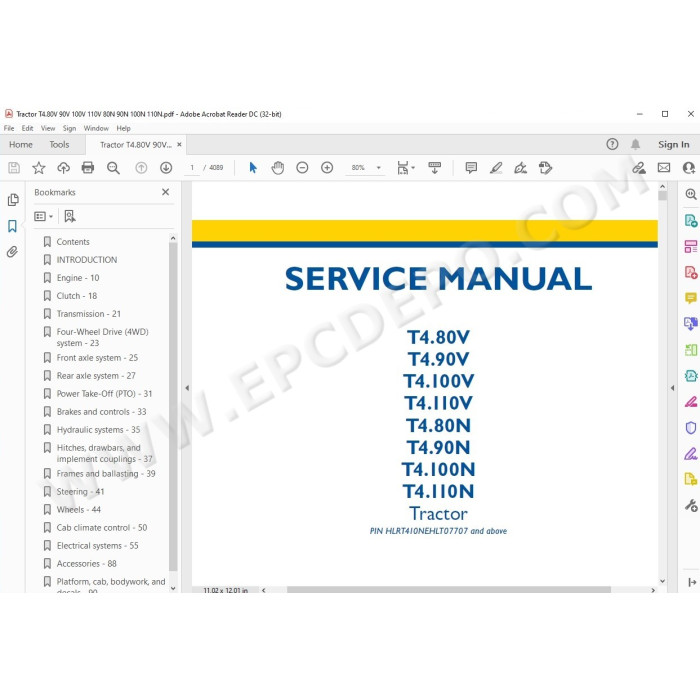Switch to the Tools tab
Image resolution: width=700 pixels, height=700 pixels.
click(59, 145)
